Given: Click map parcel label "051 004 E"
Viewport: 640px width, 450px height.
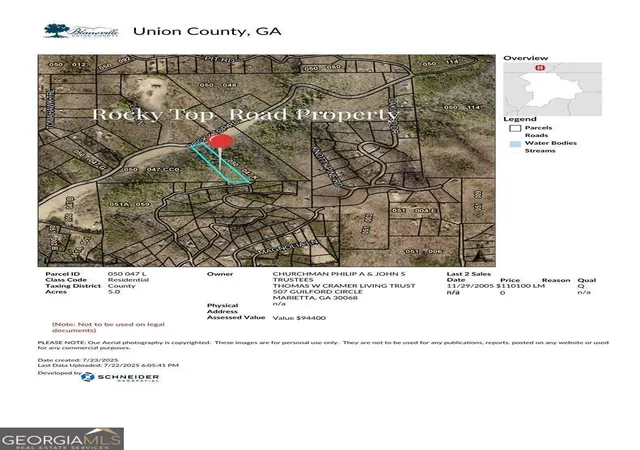Looking at the screenshot, I should (414, 210).
